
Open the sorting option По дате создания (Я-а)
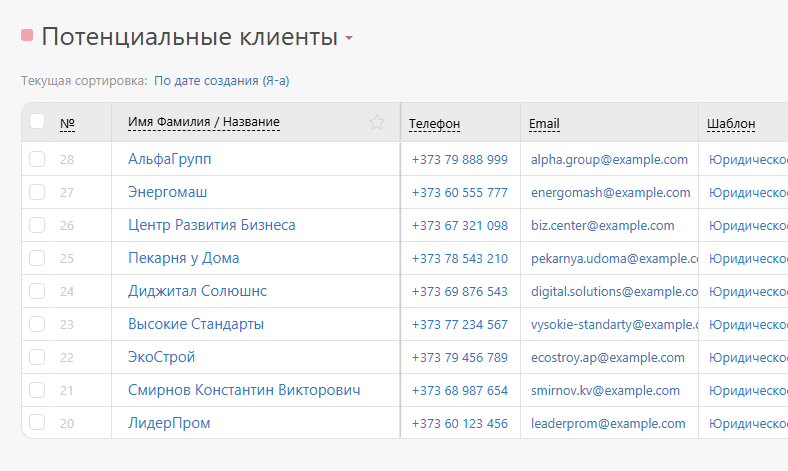[x=222, y=81]
